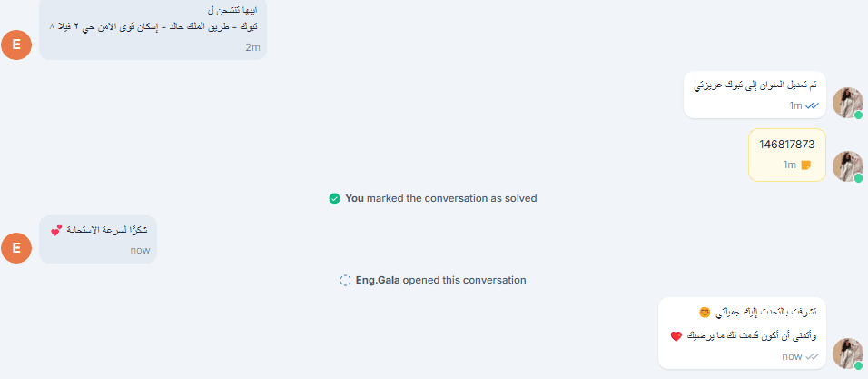Click agent avatar next to address updated message
The width and height of the screenshot is (868, 379).
(847, 103)
